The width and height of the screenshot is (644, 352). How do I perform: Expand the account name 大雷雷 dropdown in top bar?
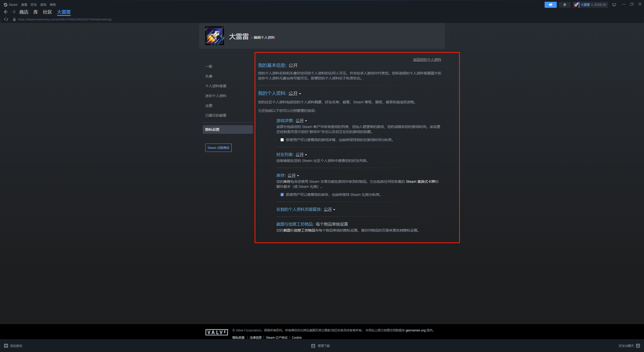point(587,5)
